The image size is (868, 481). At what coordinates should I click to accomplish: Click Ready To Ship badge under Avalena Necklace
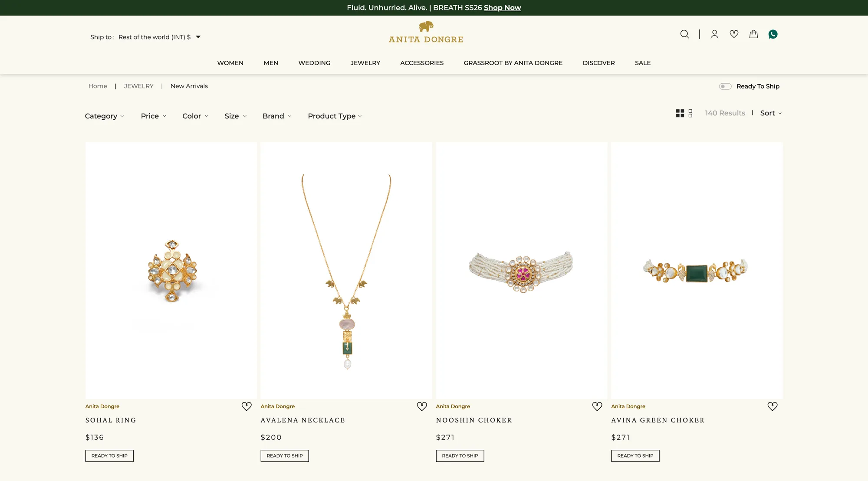point(285,456)
